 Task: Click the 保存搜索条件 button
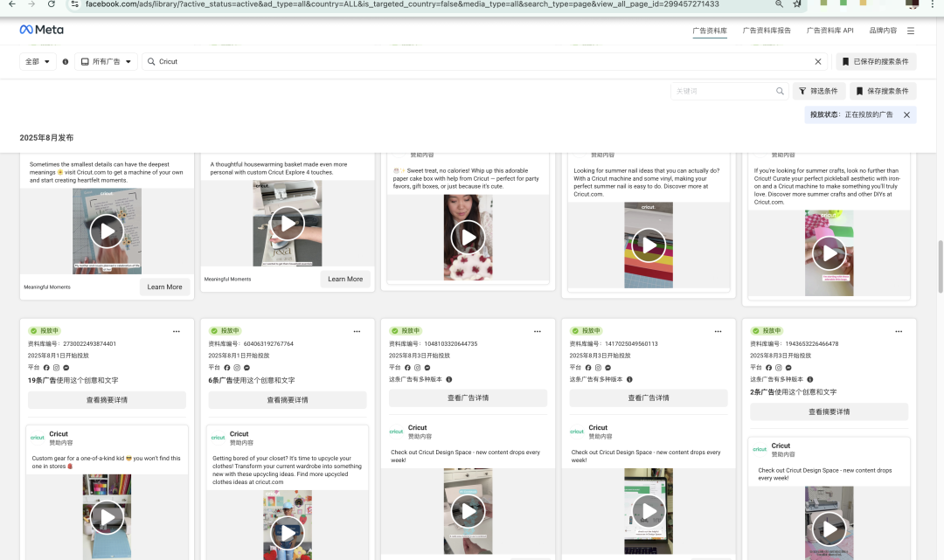[883, 92]
